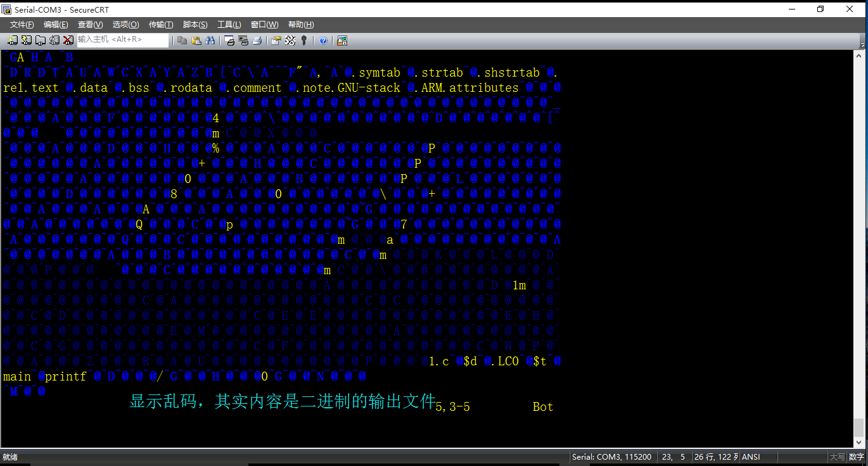The height and width of the screenshot is (466, 868).
Task: Click the Copy toolbar icon
Action: coord(182,41)
